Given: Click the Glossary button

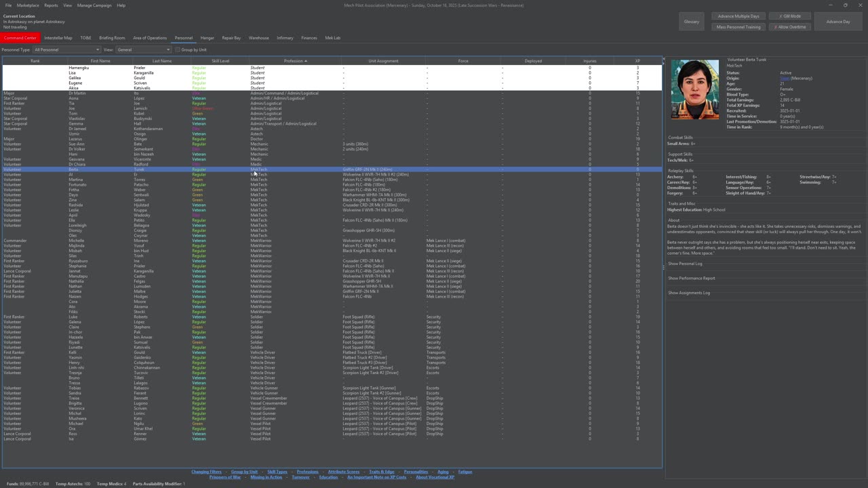Looking at the screenshot, I should [691, 22].
